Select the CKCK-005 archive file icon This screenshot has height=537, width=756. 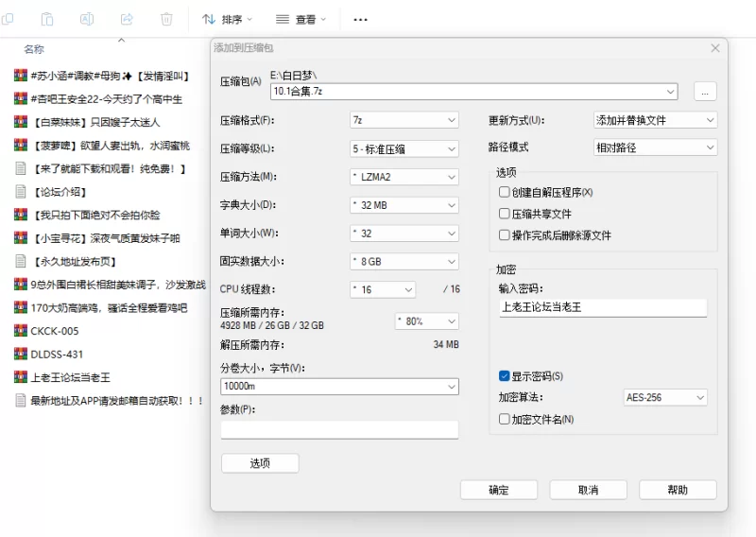coord(20,331)
